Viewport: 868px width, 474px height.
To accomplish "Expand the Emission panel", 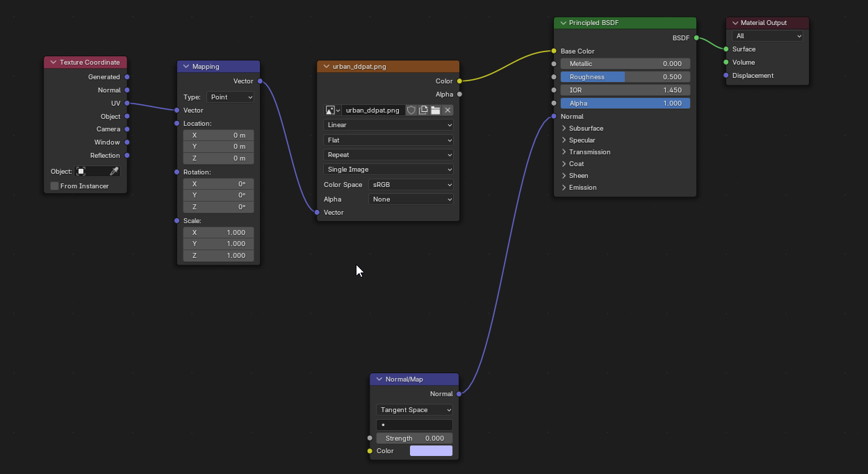I will [564, 188].
